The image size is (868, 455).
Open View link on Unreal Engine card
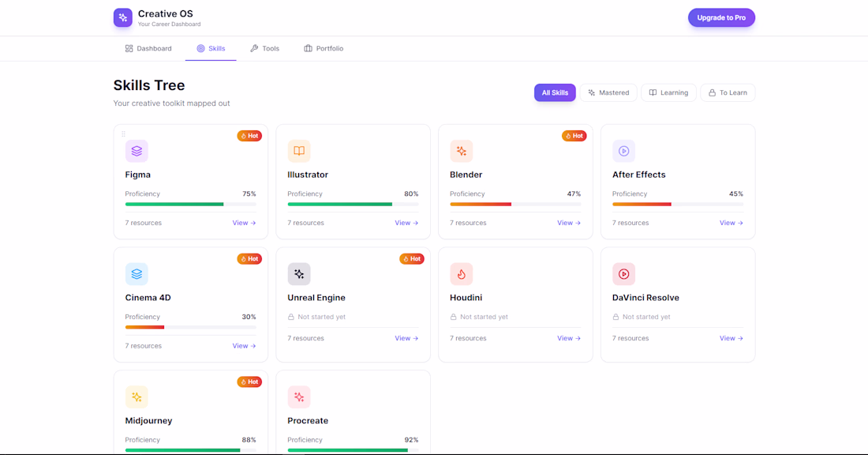click(406, 338)
